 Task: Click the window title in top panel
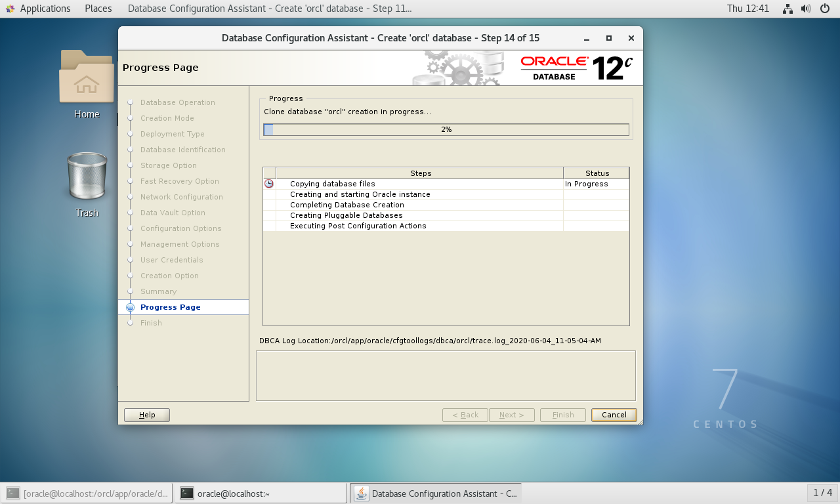click(270, 9)
